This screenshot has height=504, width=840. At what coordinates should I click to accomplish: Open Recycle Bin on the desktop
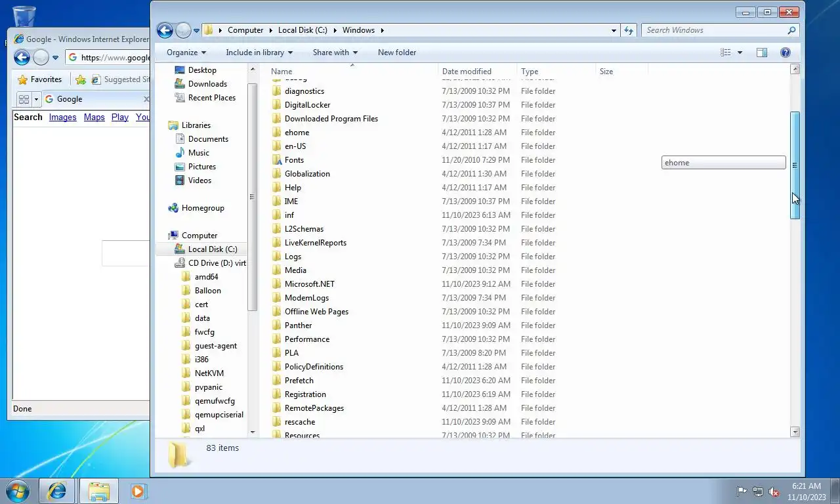(x=24, y=16)
